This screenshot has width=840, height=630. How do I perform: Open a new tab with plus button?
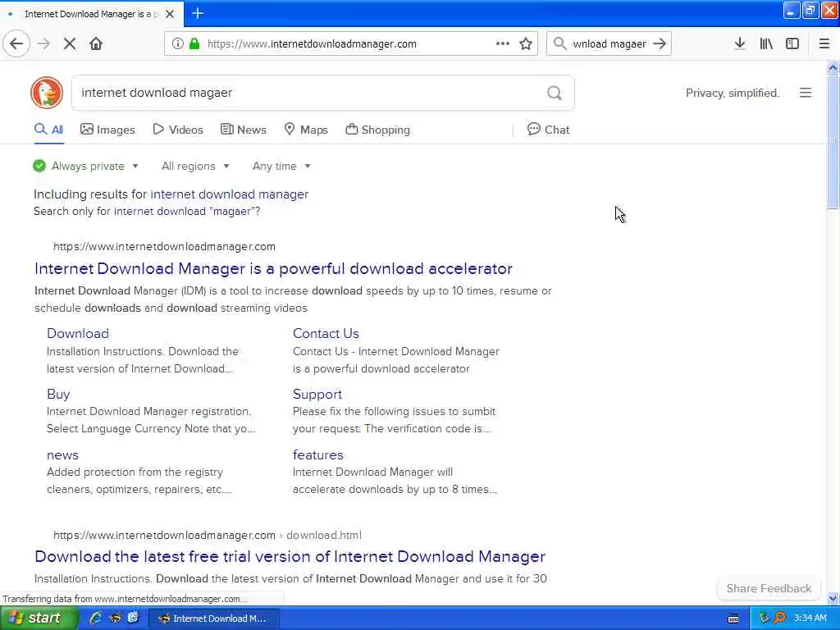tap(198, 13)
